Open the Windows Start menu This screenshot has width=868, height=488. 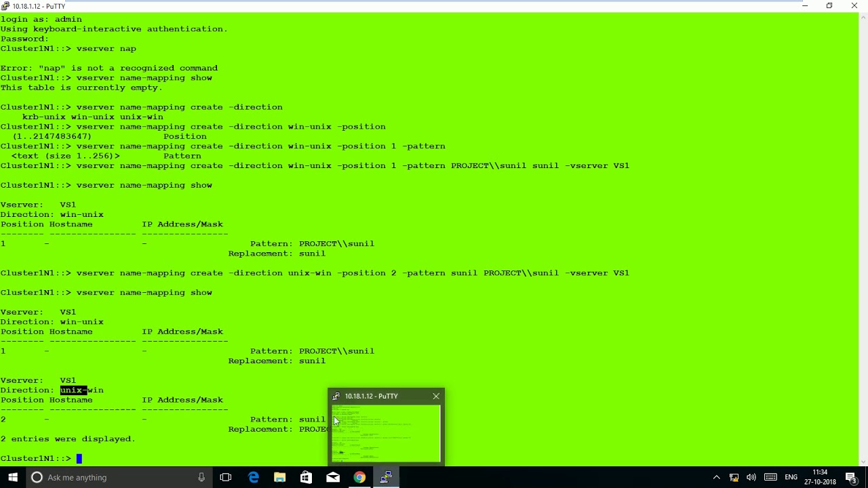click(x=13, y=477)
